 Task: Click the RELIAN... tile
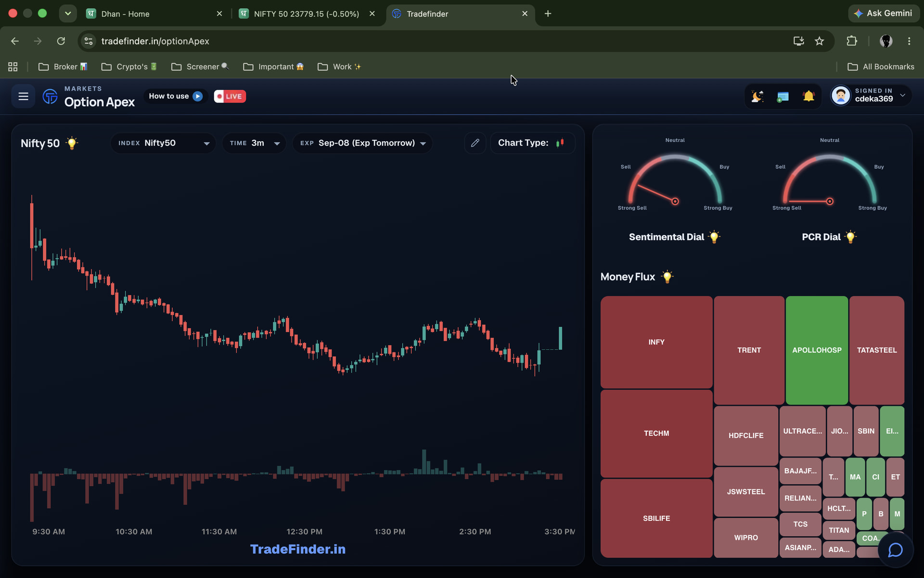click(x=800, y=498)
